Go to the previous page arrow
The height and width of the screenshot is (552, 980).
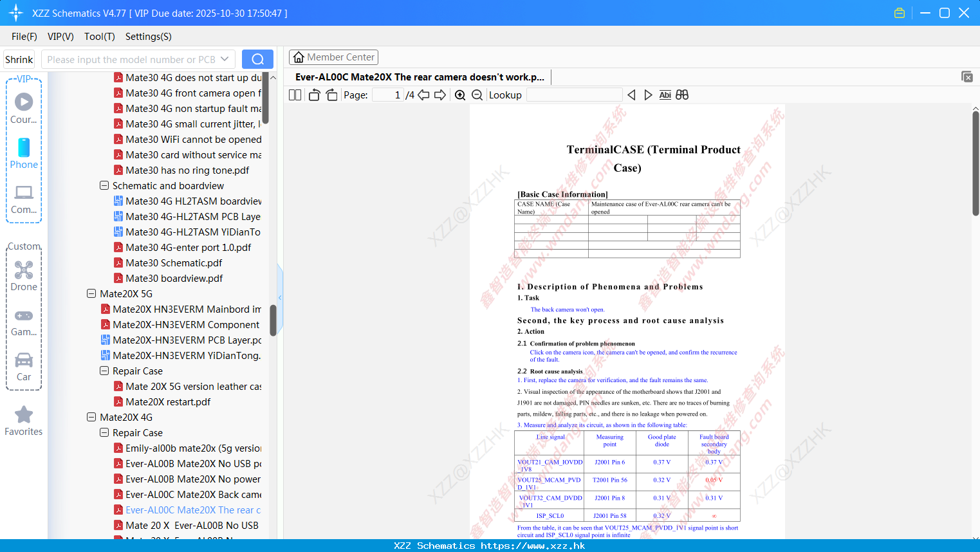pyautogui.click(x=423, y=95)
